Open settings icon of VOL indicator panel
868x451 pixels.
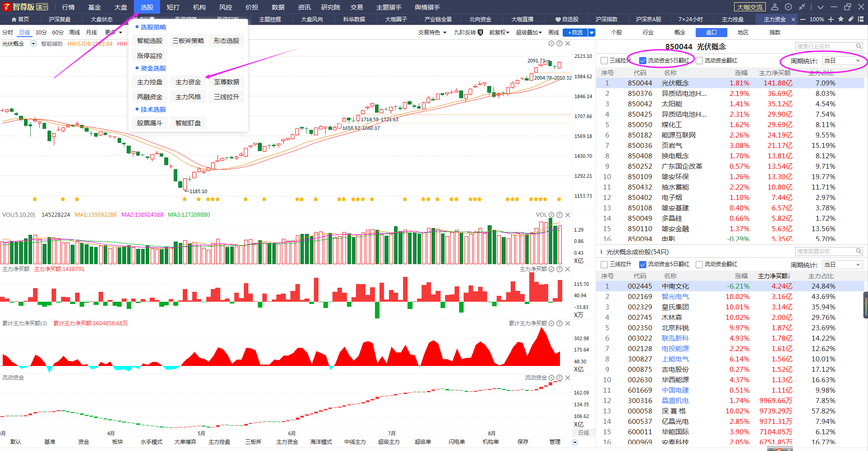(x=551, y=215)
